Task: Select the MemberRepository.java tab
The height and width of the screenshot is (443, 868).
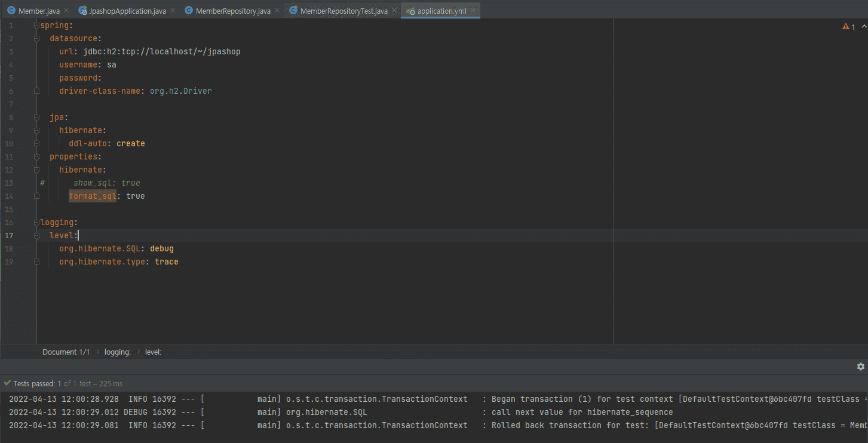Action: [232, 11]
